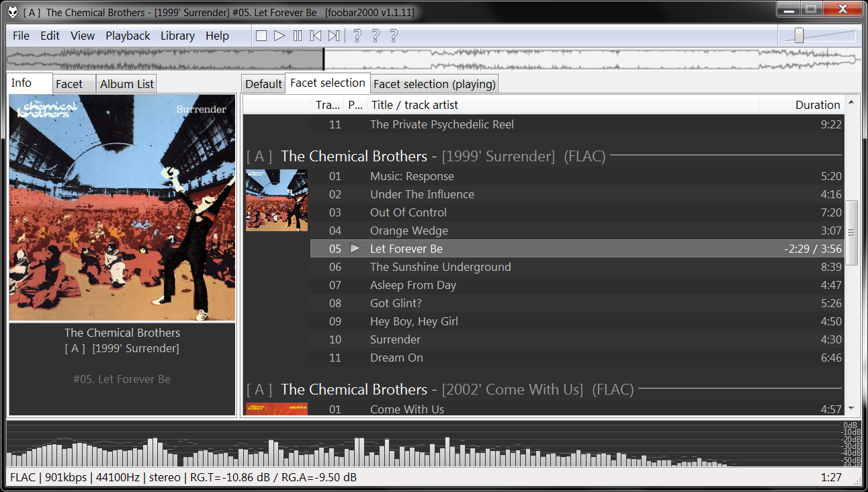The height and width of the screenshot is (492, 868).
Task: Skip to the previous track
Action: [x=316, y=36]
